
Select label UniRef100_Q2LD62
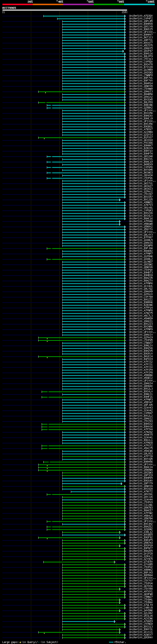click(x=141, y=613)
